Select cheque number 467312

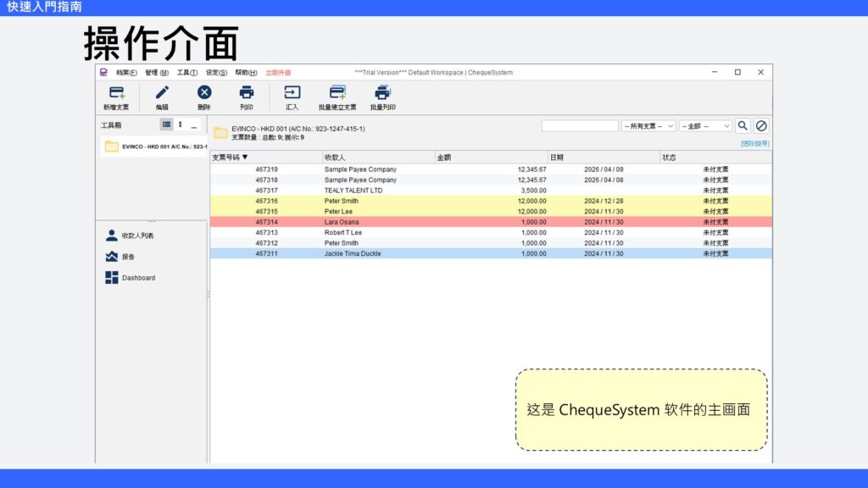tap(266, 243)
